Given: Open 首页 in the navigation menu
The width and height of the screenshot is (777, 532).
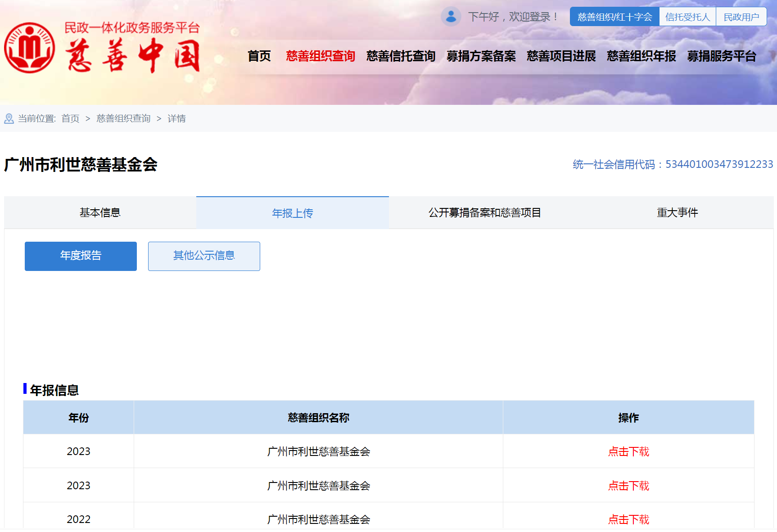Looking at the screenshot, I should click(x=259, y=56).
